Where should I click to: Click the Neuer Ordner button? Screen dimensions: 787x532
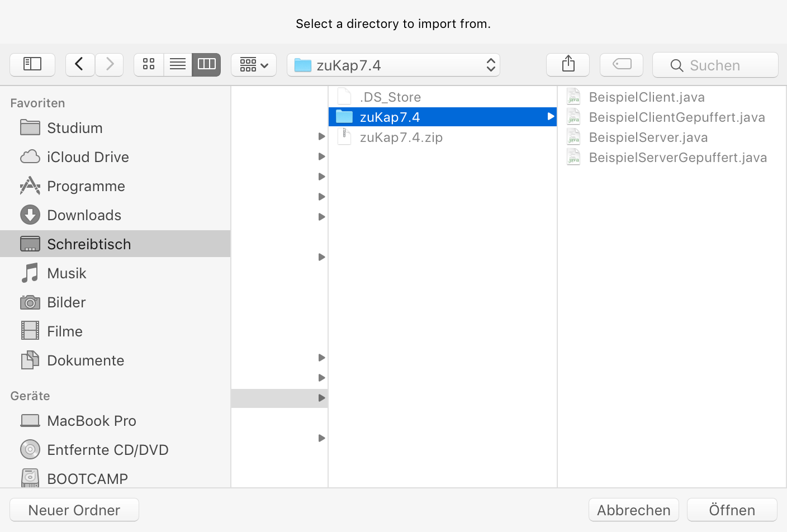74,510
